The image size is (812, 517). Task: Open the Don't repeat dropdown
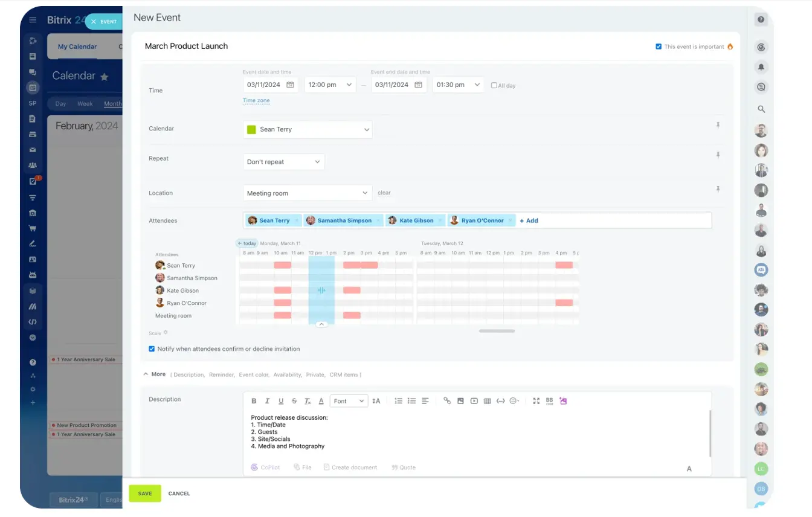coord(283,162)
